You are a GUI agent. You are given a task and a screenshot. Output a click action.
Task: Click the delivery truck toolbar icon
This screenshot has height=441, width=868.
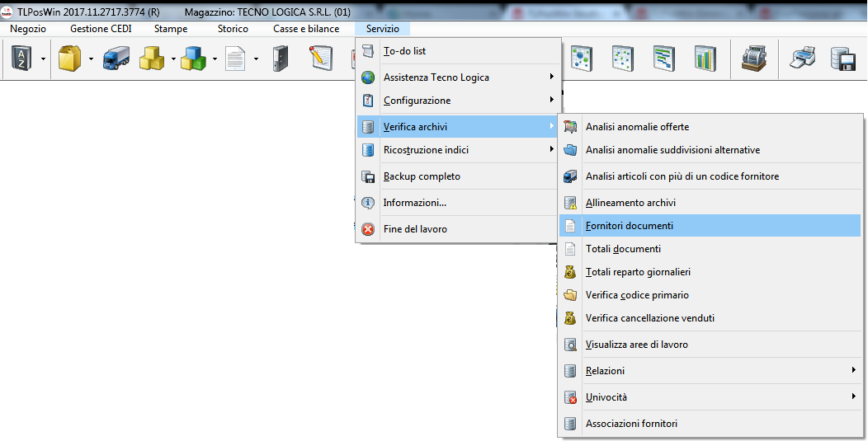point(116,59)
